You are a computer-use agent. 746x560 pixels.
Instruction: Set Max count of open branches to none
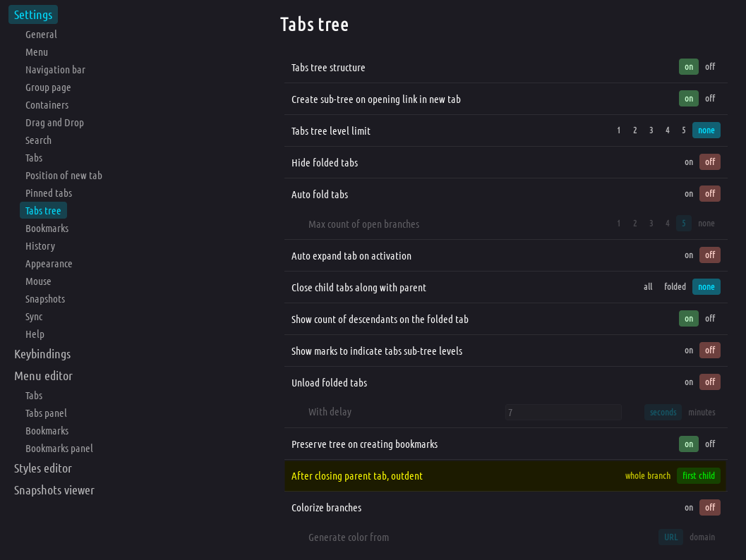[x=706, y=224]
